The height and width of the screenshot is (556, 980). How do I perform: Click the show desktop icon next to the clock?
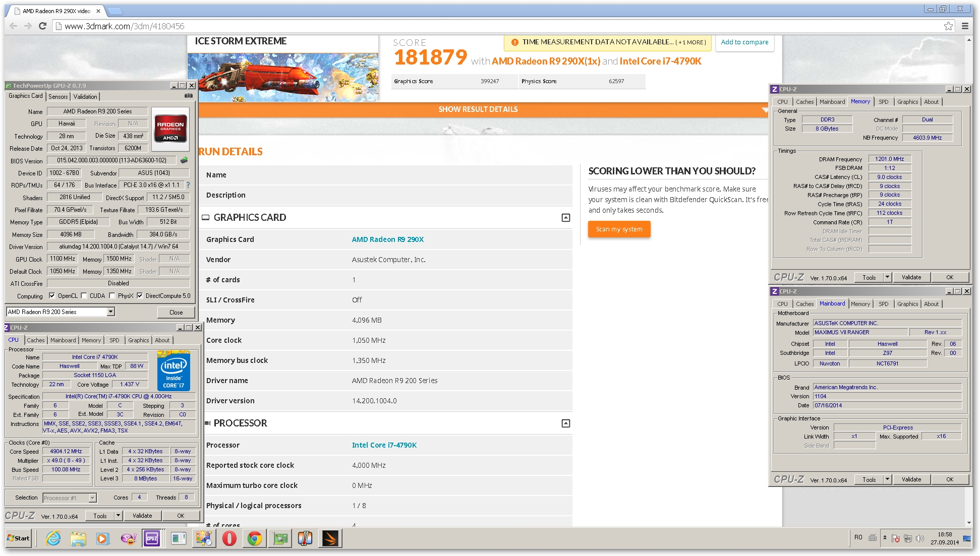click(967, 538)
